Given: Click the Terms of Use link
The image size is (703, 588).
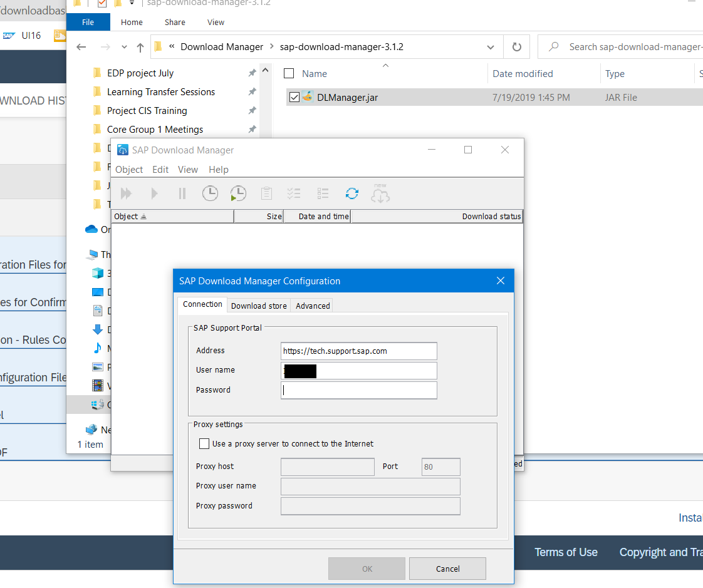Looking at the screenshot, I should point(566,552).
